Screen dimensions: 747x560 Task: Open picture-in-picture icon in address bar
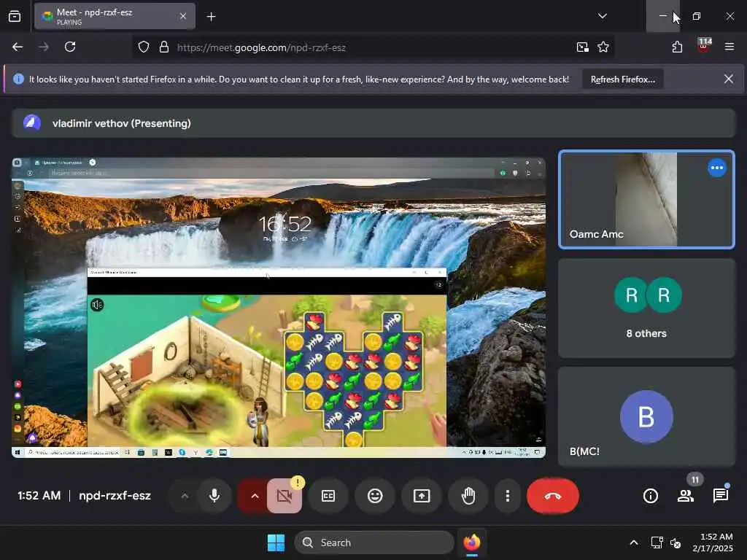(582, 47)
